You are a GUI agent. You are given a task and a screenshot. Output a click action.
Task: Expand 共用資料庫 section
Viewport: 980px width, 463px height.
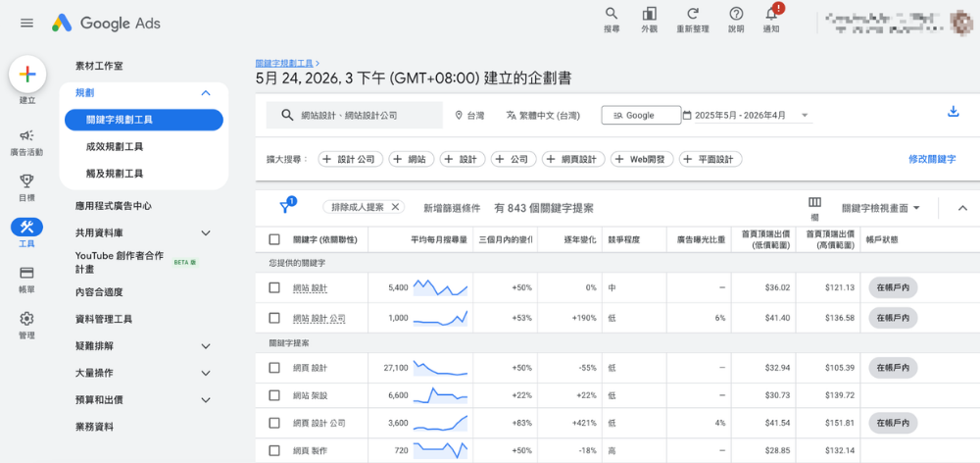pos(206,232)
